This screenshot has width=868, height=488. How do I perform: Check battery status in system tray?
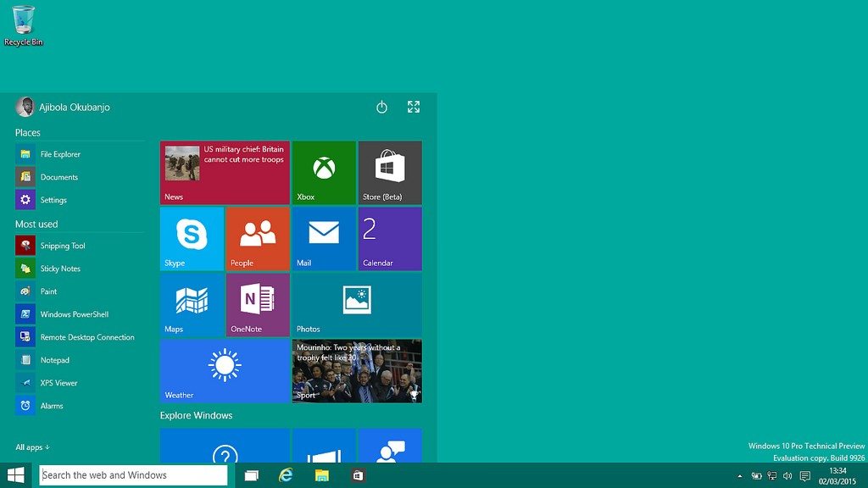tap(756, 476)
